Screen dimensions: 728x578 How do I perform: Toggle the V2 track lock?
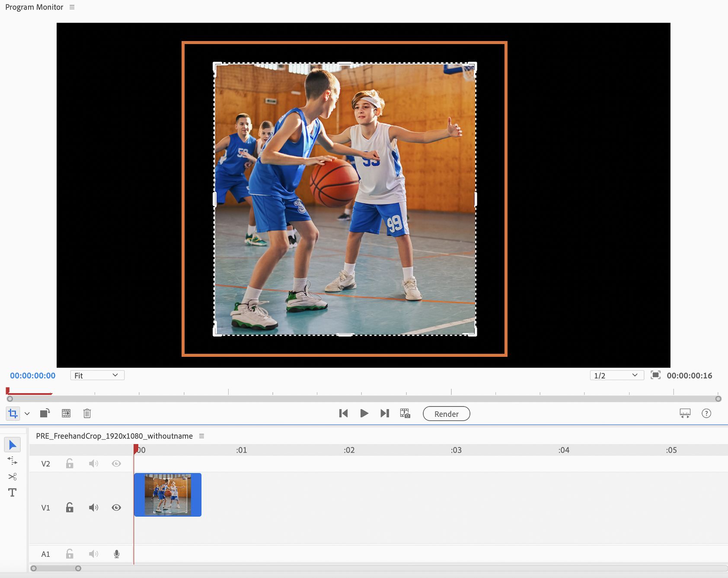[70, 464]
